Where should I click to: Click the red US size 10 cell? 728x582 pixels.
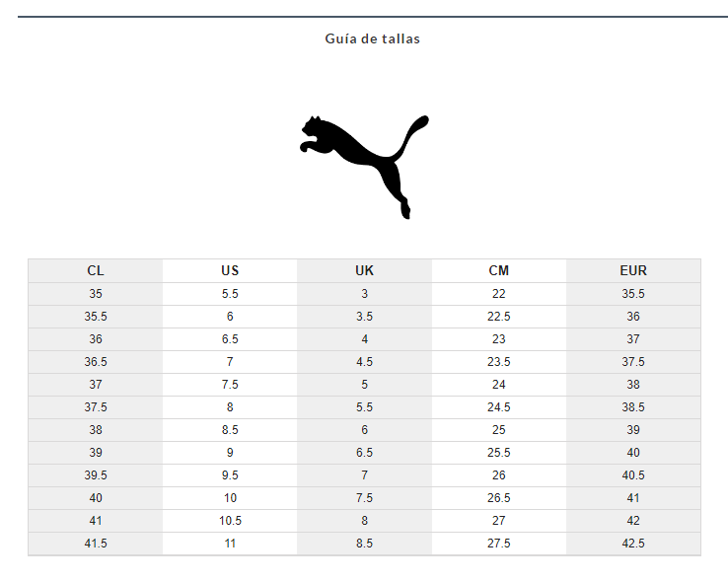pos(230,498)
